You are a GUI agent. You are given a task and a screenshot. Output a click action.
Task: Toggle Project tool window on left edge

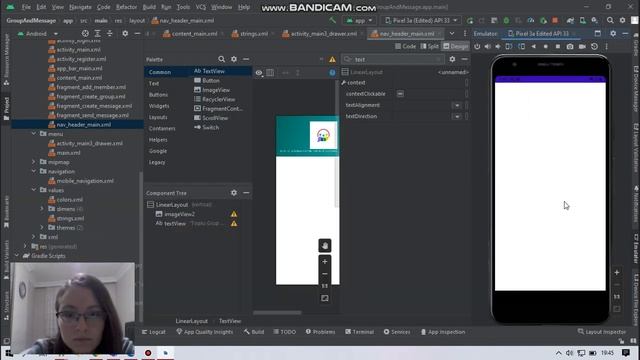point(6,108)
